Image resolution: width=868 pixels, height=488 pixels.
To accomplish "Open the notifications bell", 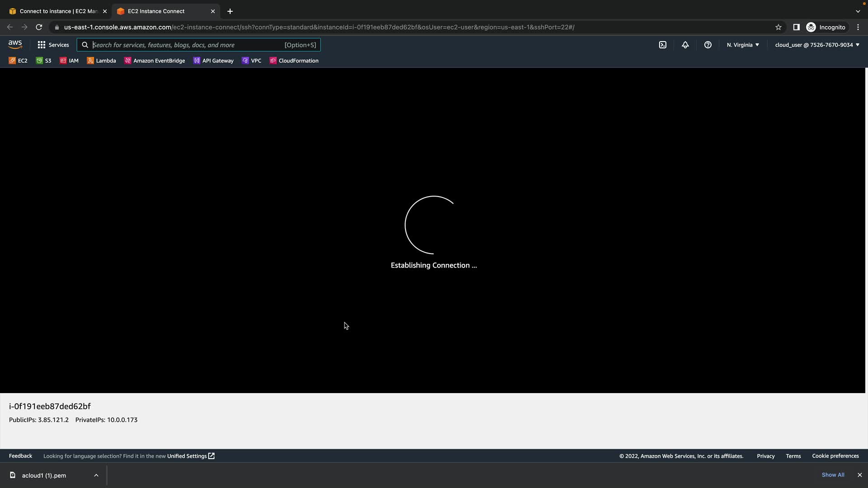I will tap(685, 45).
